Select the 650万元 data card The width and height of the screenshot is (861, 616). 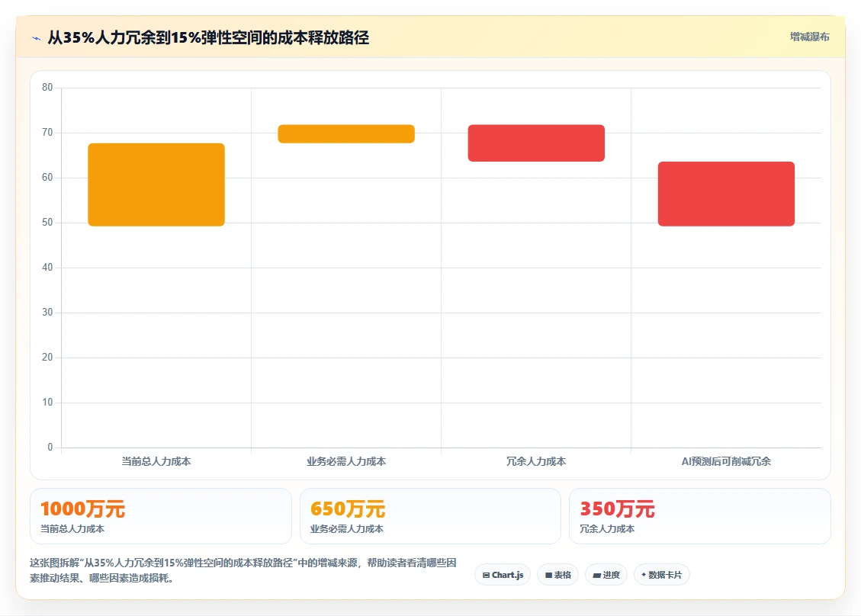click(430, 516)
